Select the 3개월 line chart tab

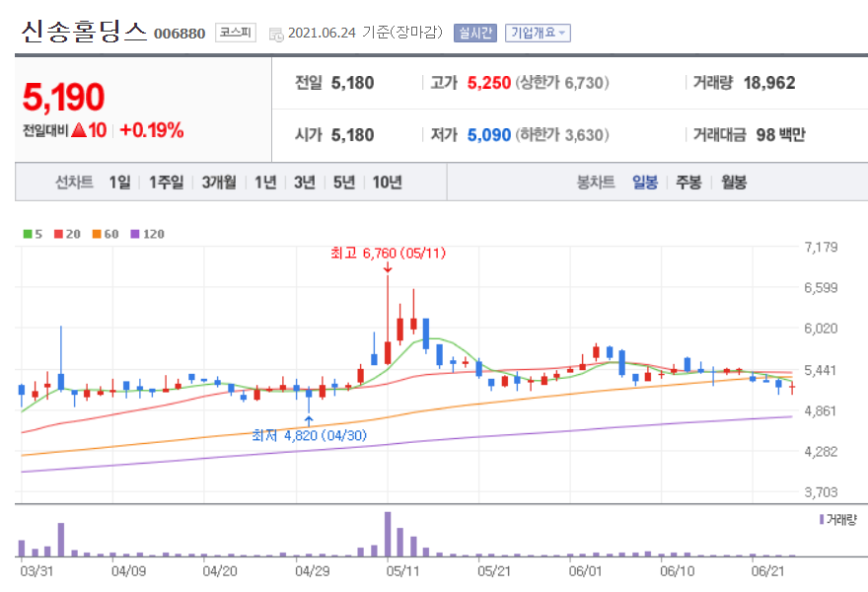point(219,182)
